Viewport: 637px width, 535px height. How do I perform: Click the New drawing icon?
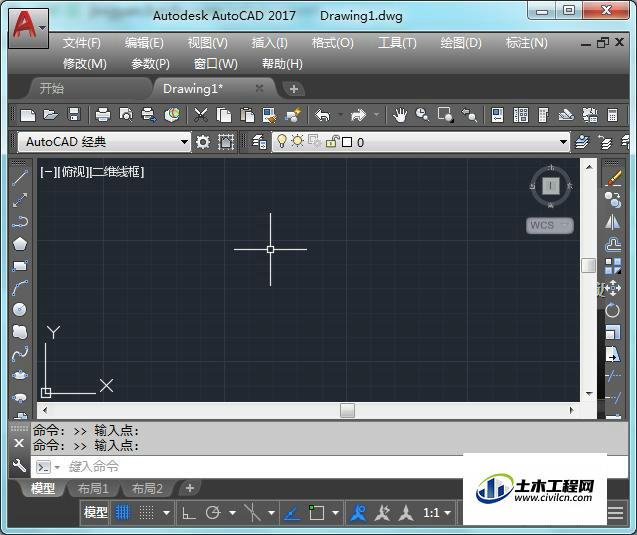[x=28, y=115]
